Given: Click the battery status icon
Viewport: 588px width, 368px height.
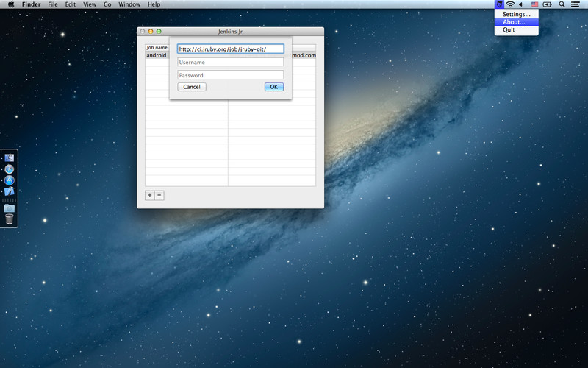Looking at the screenshot, I should coord(548,4).
